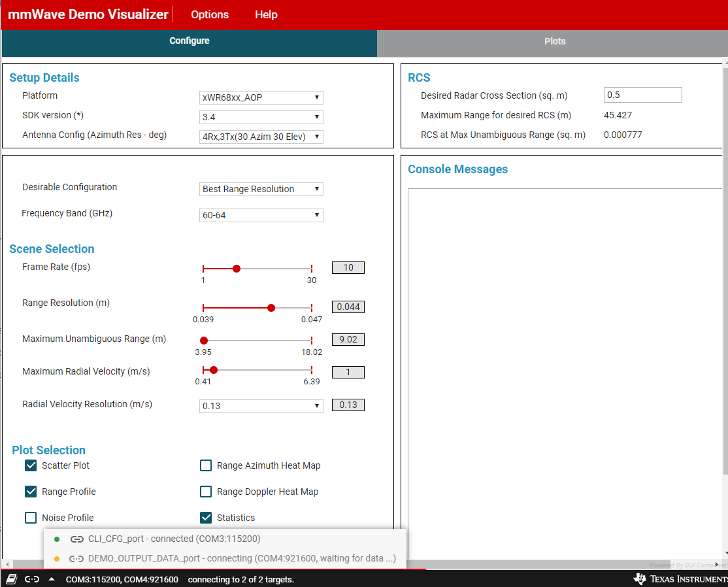Open the Radial Velocity Resolution dropdown

(261, 406)
